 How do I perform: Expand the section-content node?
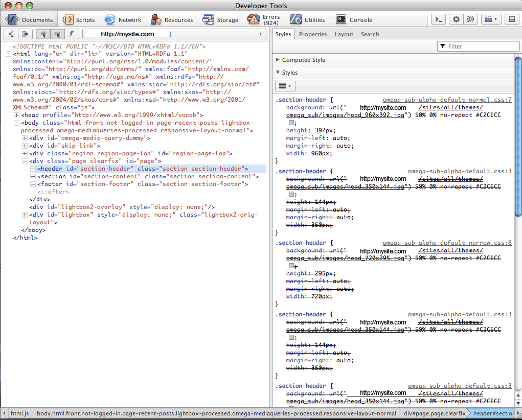pos(33,176)
